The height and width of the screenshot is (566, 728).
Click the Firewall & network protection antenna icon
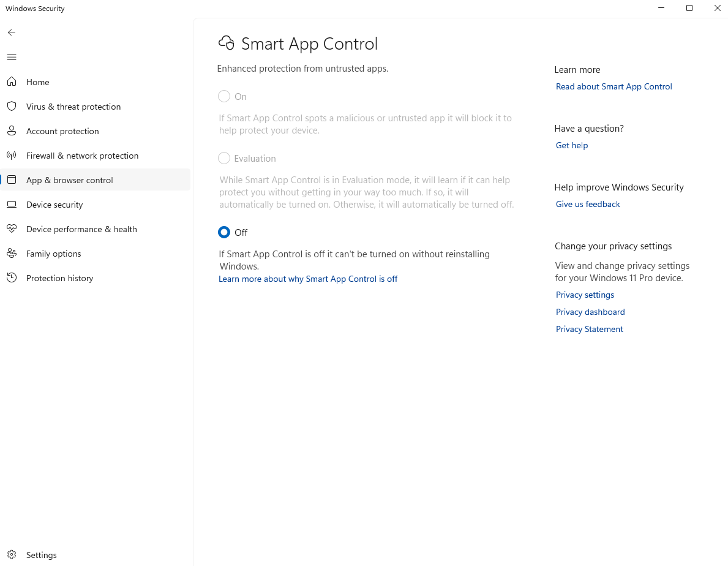point(12,155)
